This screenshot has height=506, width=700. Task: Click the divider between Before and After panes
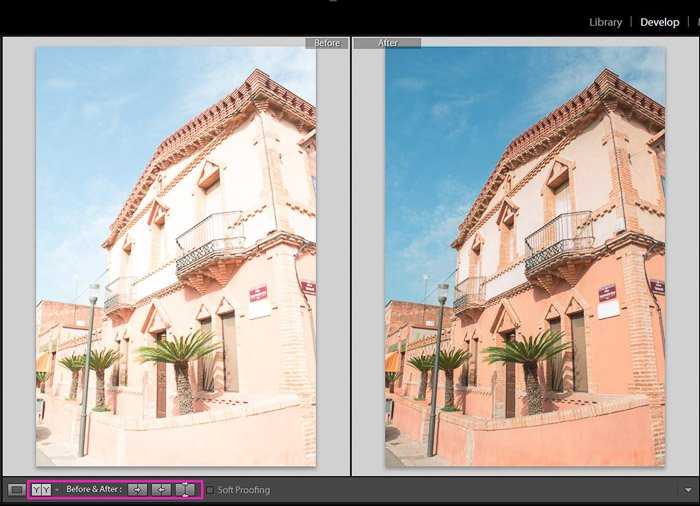(x=351, y=256)
